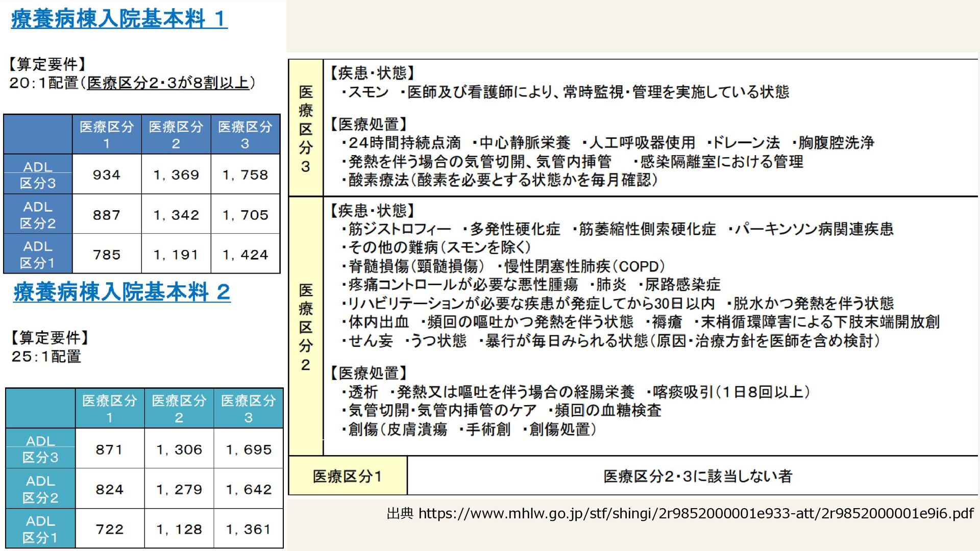Click the vertical 医療区分3 yellow label cell
This screenshot has height=551, width=980.
[305, 129]
